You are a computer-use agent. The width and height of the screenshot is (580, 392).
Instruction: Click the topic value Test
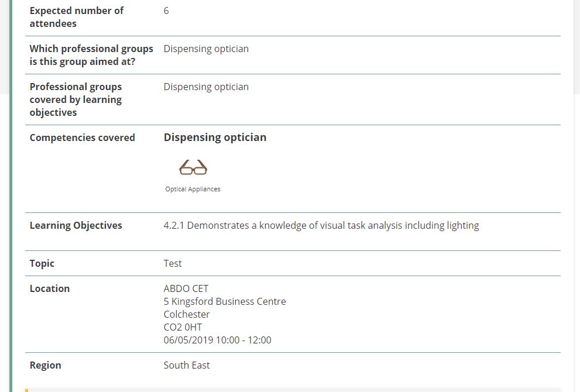click(x=173, y=263)
